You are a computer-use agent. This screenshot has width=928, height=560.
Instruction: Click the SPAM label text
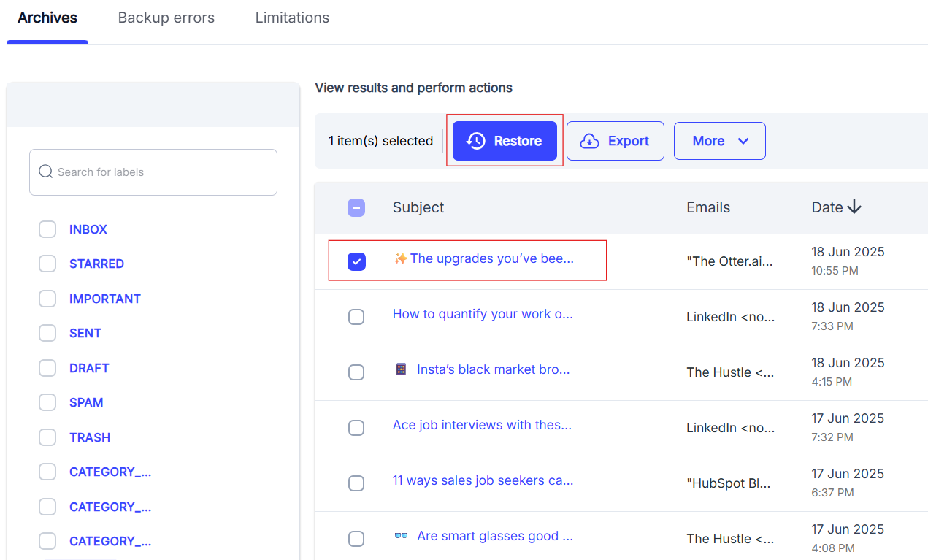coord(86,402)
